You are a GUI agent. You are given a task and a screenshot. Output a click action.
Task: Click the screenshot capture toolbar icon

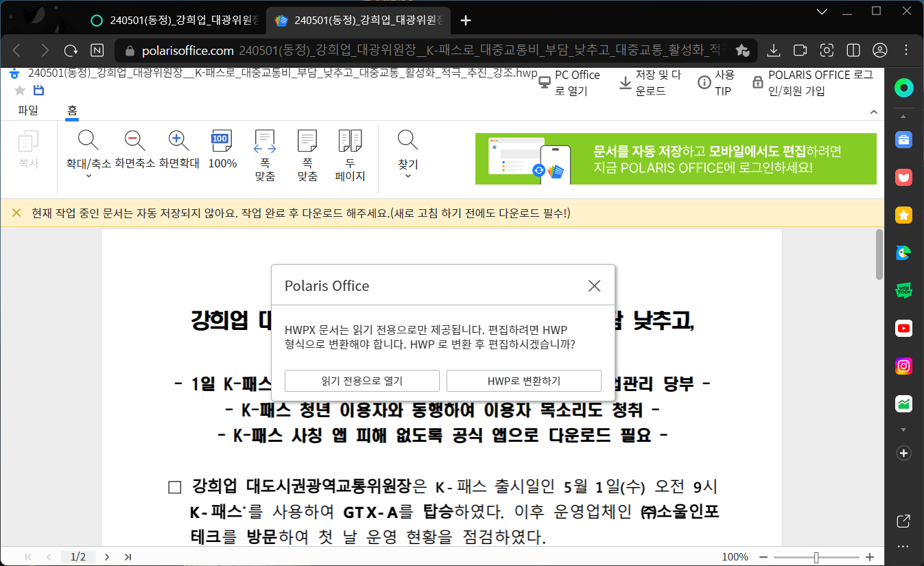click(x=827, y=50)
